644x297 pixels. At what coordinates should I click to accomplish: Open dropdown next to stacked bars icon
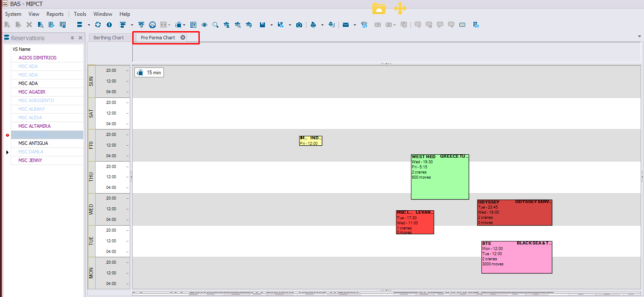[x=89, y=25]
